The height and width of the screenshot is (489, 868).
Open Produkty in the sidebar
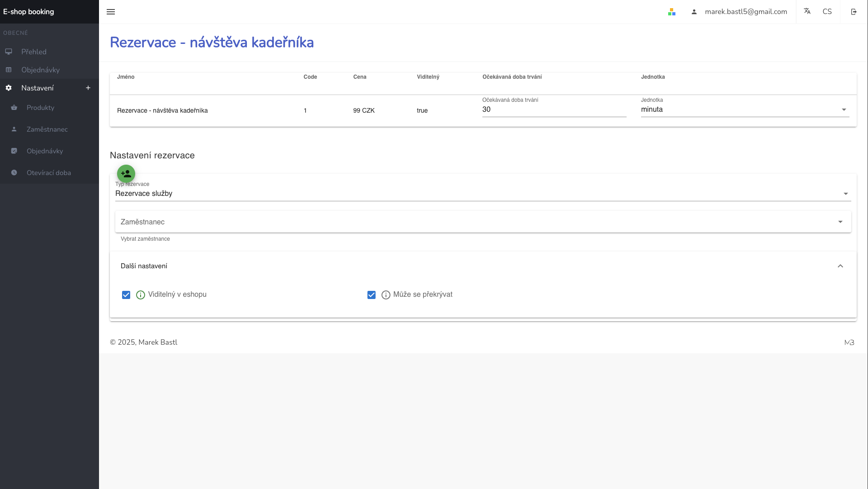coord(40,108)
